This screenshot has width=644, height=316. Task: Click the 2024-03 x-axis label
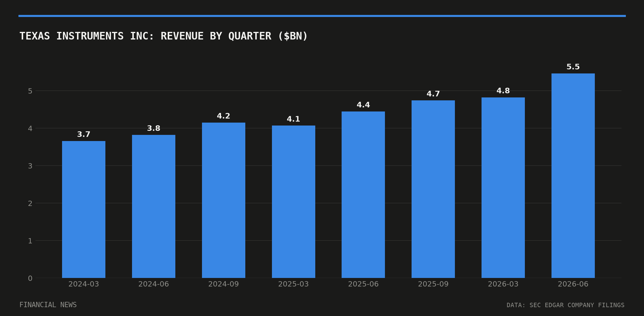click(x=84, y=284)
